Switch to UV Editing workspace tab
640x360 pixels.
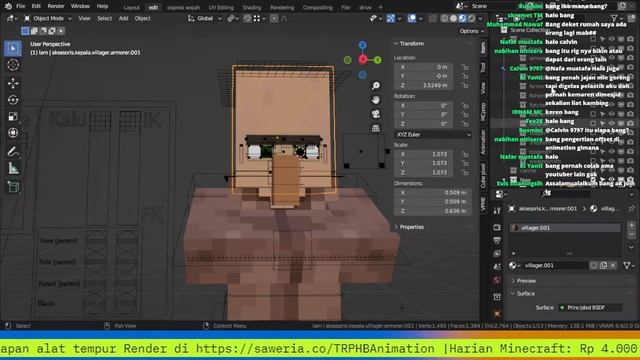pos(221,7)
